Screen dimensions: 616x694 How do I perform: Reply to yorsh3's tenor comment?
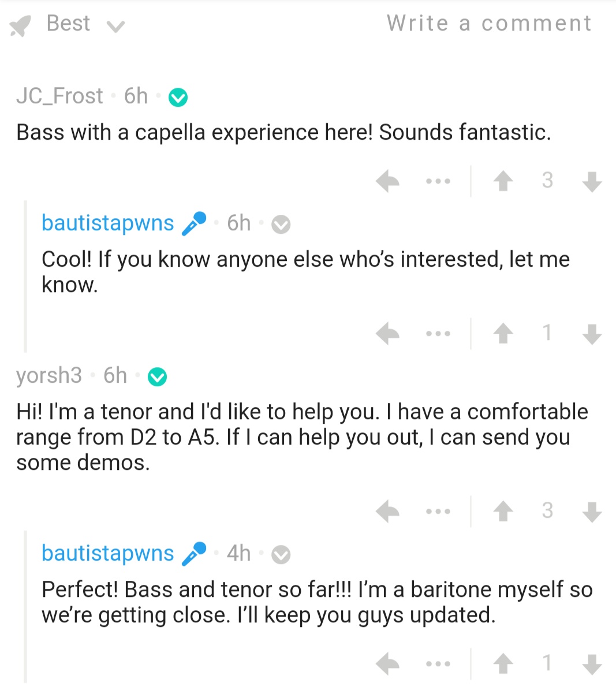point(388,512)
